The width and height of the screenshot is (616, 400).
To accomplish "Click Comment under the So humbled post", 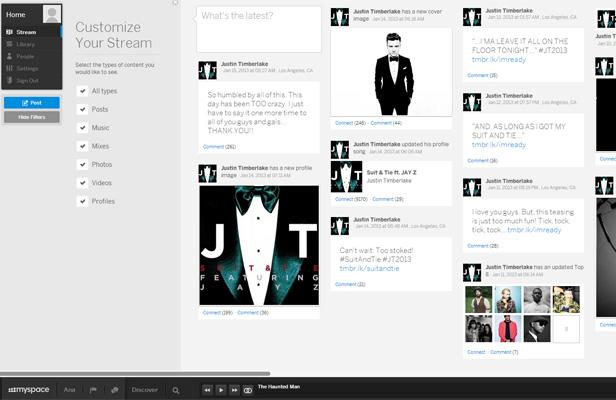I will click(x=213, y=147).
